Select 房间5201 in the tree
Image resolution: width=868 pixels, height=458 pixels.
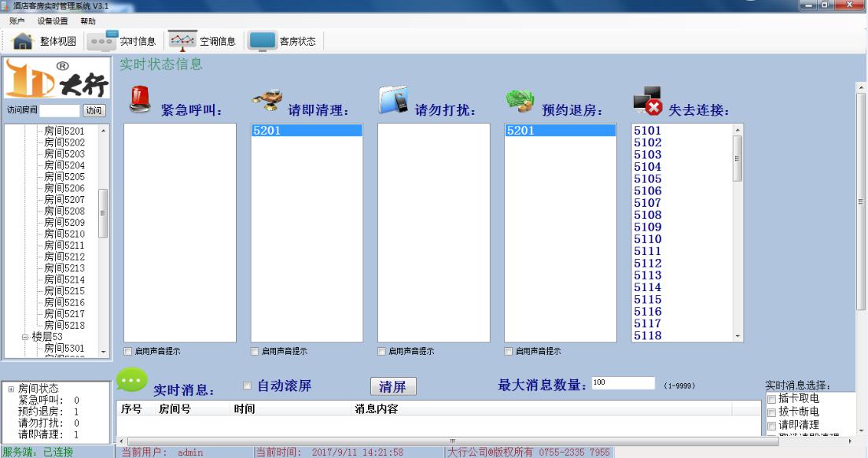[x=64, y=131]
